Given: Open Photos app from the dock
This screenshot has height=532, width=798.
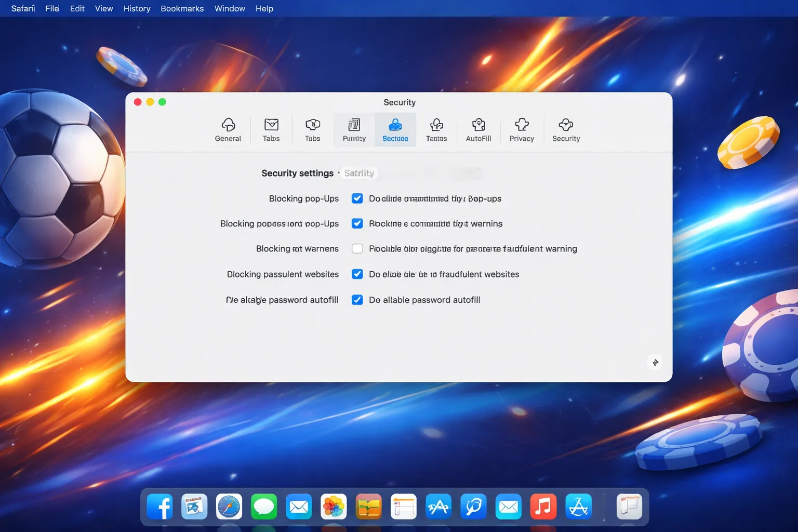Looking at the screenshot, I should 334,507.
